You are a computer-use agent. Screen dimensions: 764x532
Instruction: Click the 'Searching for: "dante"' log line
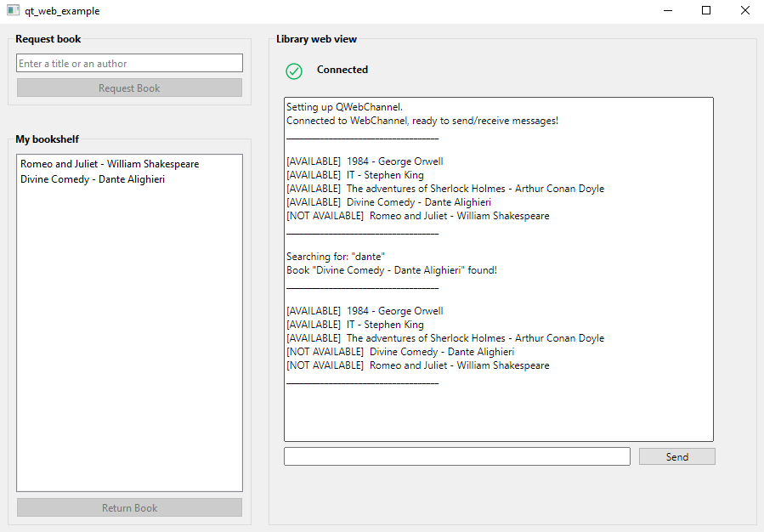pos(336,257)
